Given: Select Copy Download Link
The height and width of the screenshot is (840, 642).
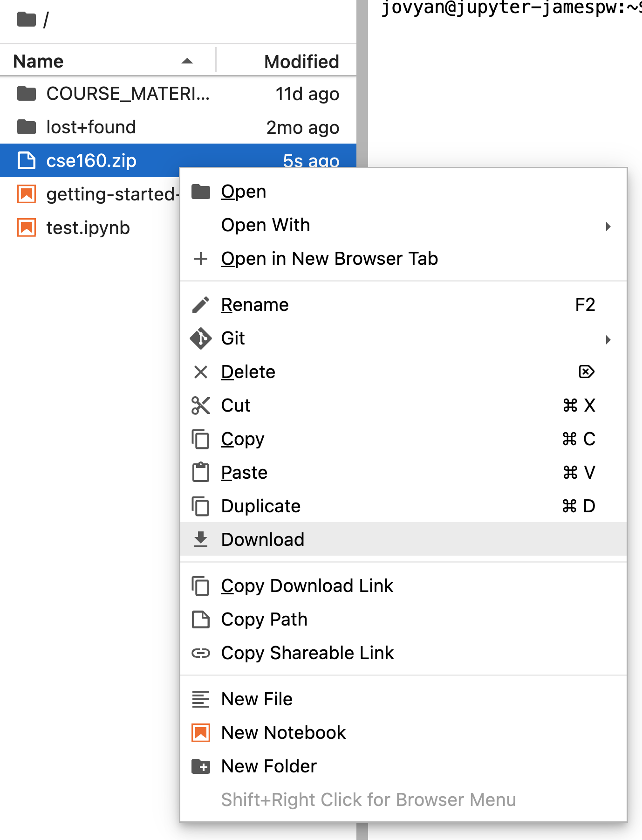Looking at the screenshot, I should (x=307, y=585).
